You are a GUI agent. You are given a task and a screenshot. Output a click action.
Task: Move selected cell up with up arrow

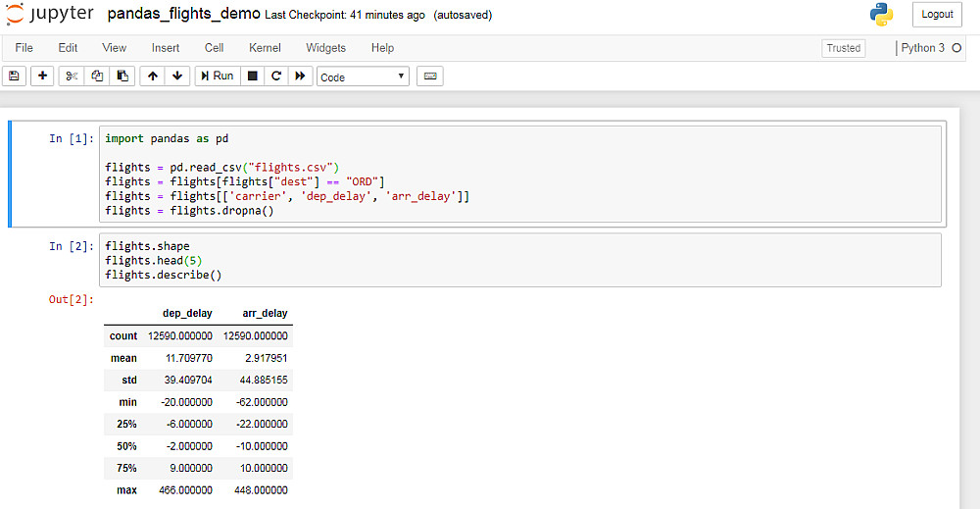click(x=153, y=76)
